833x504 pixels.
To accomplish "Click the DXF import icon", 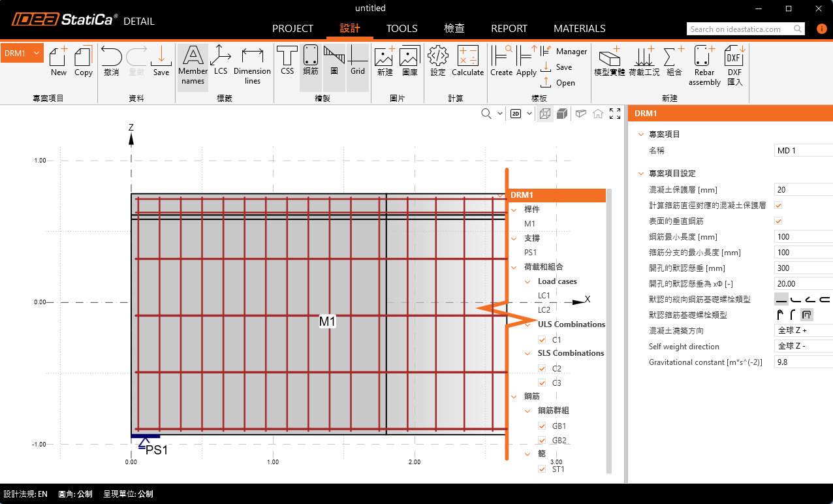I will (x=735, y=67).
